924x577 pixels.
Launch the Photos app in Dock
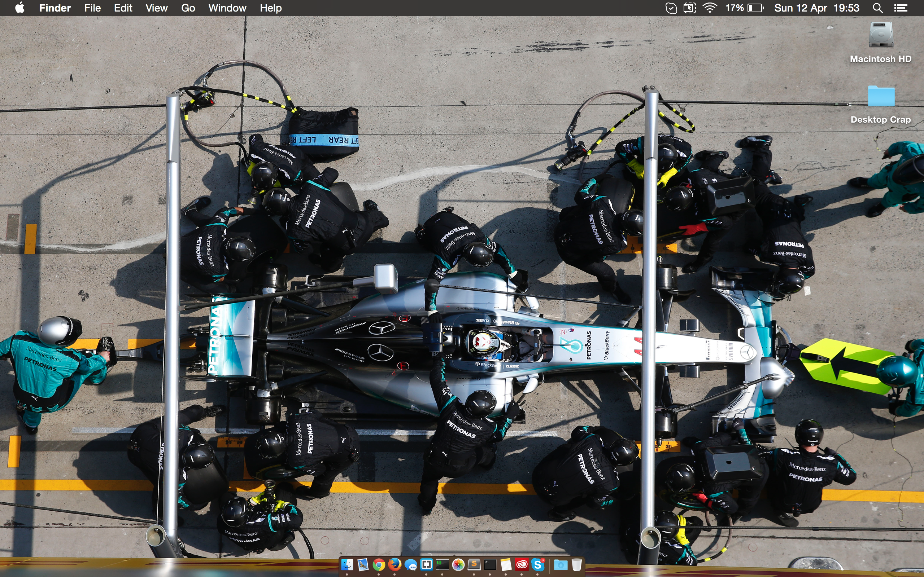click(x=458, y=564)
